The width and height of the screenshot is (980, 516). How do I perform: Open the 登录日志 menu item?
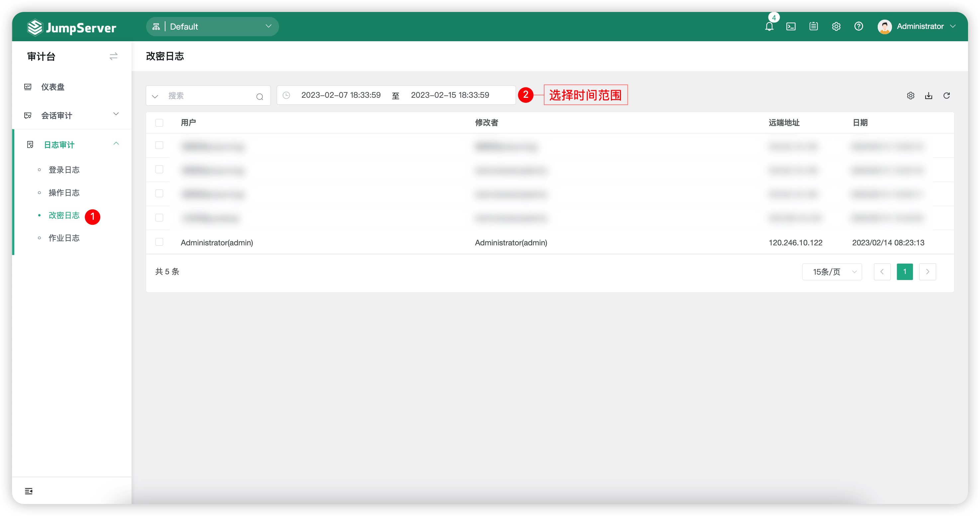64,170
